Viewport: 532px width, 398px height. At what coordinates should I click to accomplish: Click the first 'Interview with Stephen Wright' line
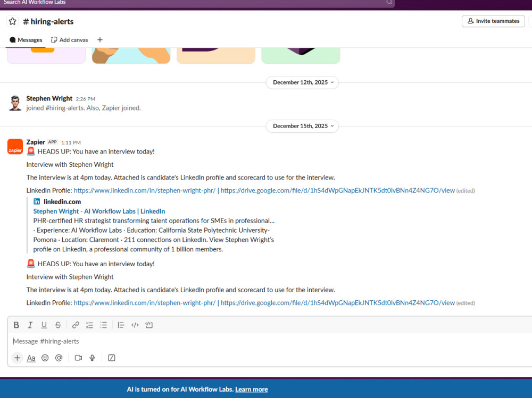click(x=70, y=165)
